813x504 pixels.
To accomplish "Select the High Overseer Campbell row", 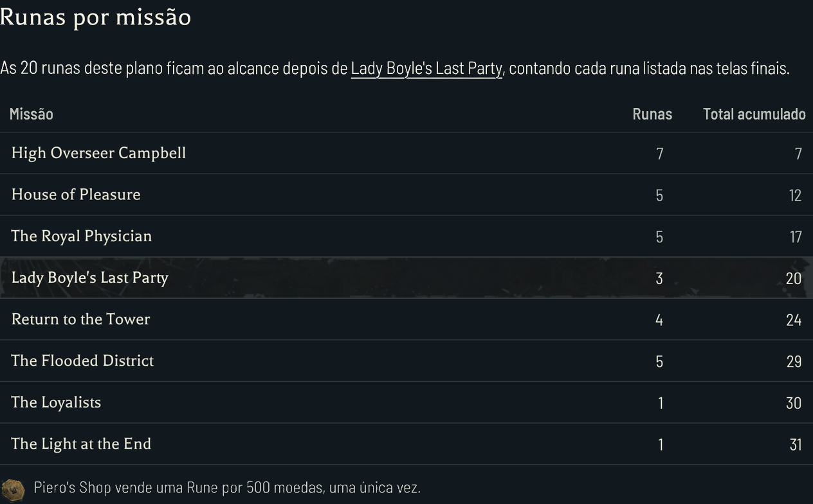I will coord(406,153).
